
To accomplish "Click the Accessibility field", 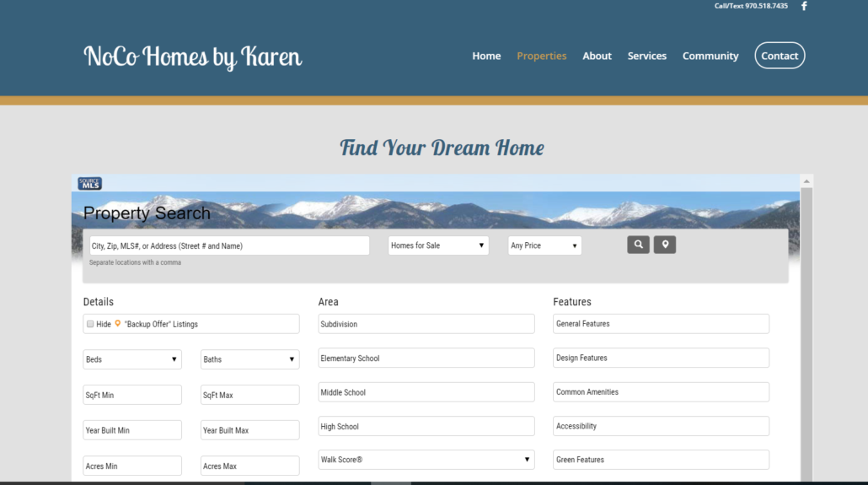I will click(661, 426).
